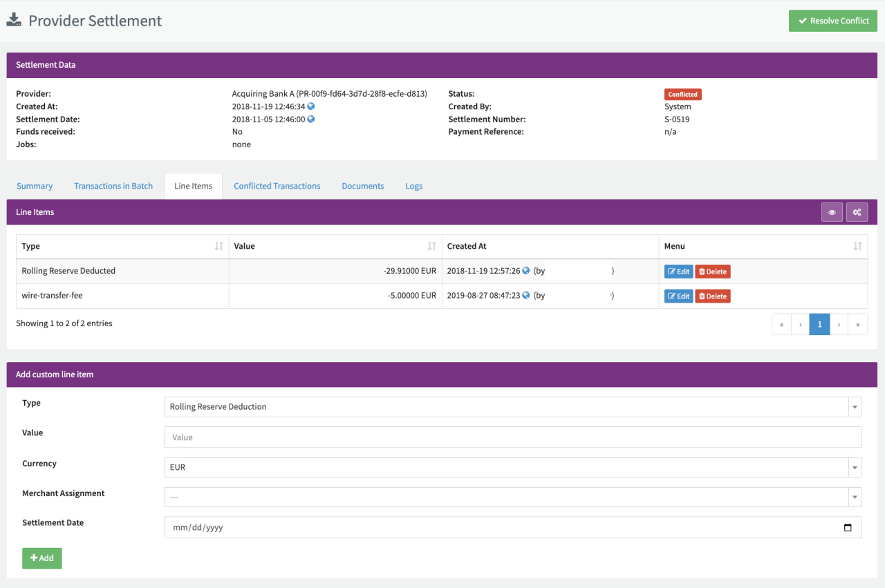This screenshot has width=885, height=588.
Task: Sort table by Value column arrows
Action: 432,246
